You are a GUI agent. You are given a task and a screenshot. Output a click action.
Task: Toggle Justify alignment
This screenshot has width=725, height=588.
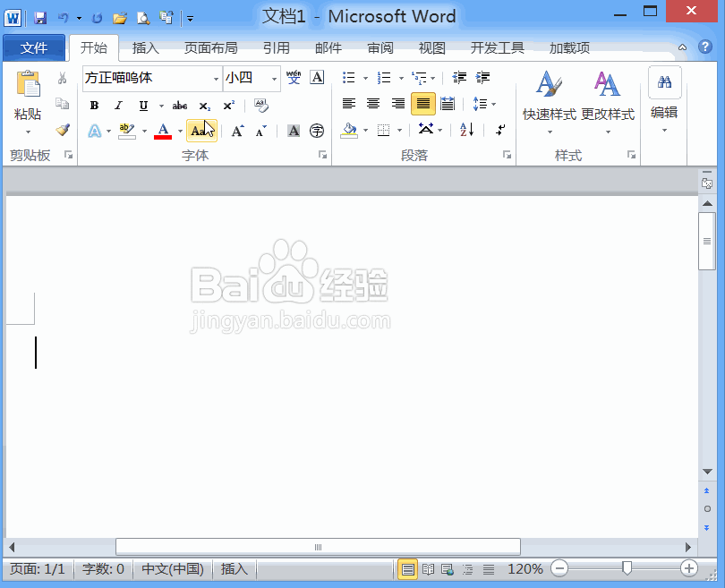click(423, 104)
